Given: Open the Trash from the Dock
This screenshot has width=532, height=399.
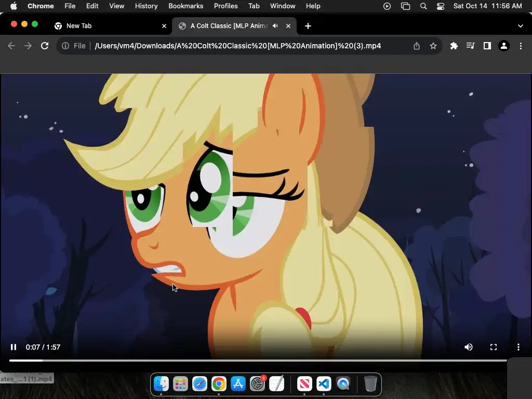Looking at the screenshot, I should 370,384.
